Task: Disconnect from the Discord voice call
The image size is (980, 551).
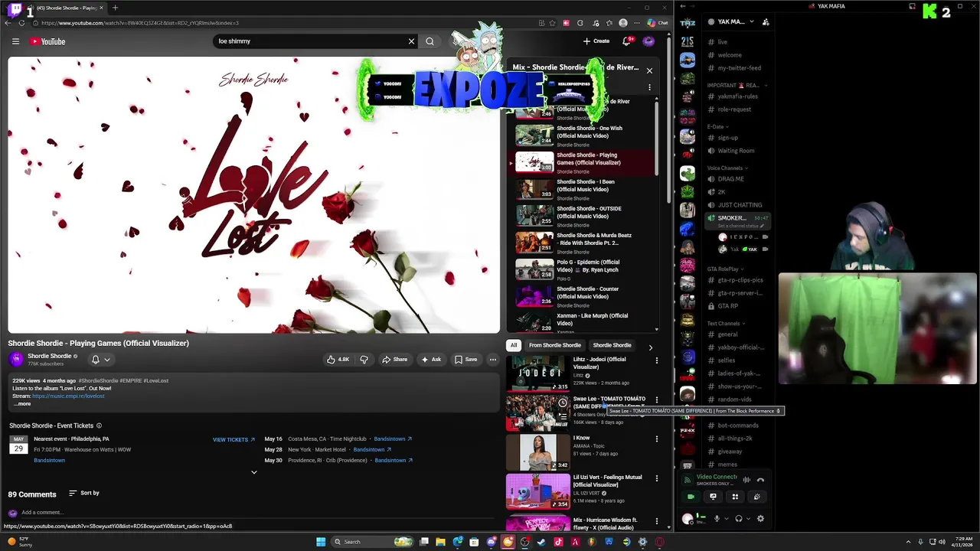Action: pyautogui.click(x=760, y=481)
